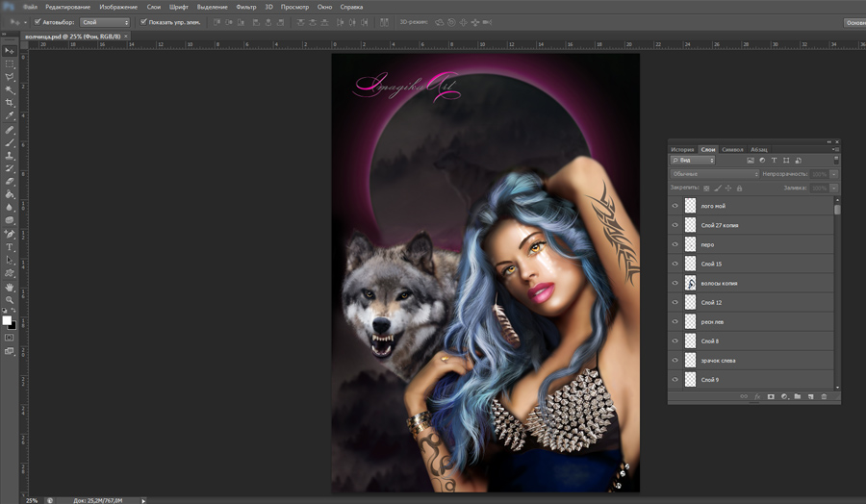Click the delete layer trash icon
Image resolution: width=866 pixels, height=504 pixels.
click(x=824, y=396)
